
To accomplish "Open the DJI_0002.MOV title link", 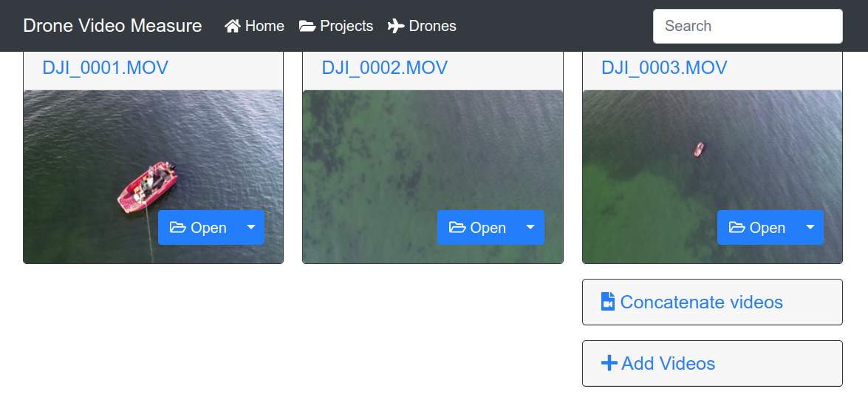I will tap(385, 68).
